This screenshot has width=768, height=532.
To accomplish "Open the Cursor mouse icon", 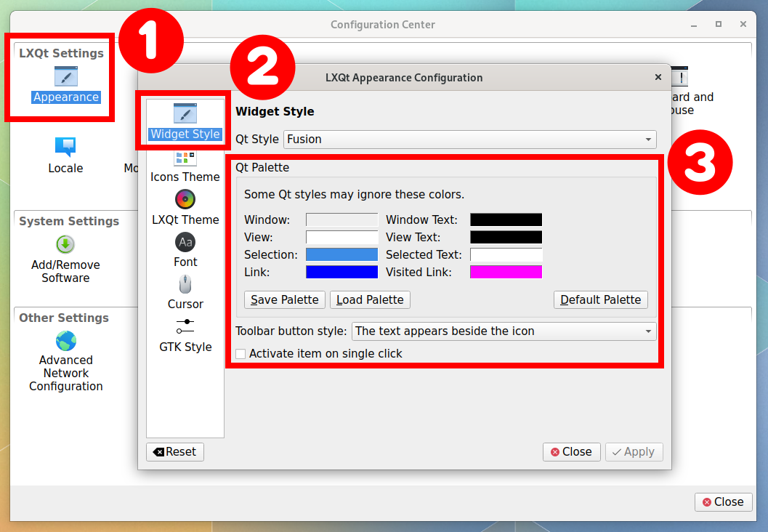I will [185, 284].
